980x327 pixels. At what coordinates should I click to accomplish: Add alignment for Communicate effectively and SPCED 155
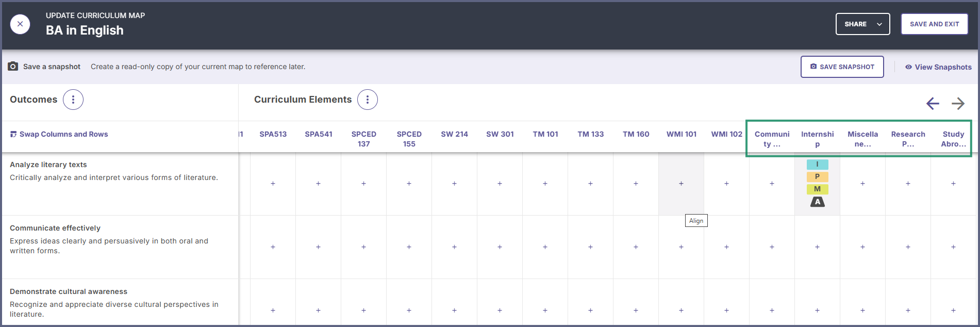click(x=409, y=247)
